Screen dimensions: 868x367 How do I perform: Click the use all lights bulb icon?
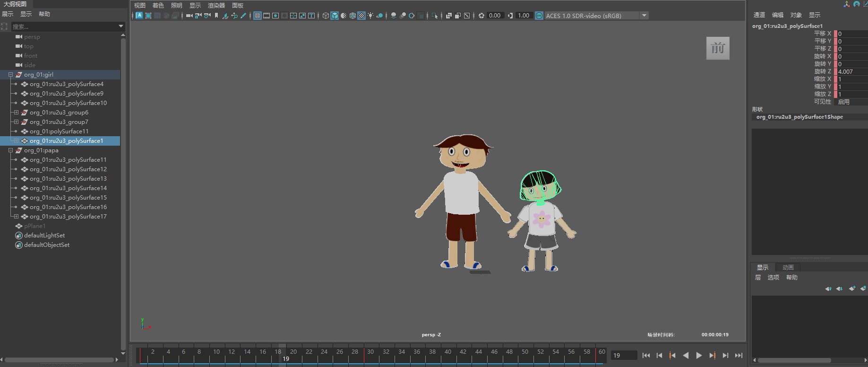click(370, 16)
